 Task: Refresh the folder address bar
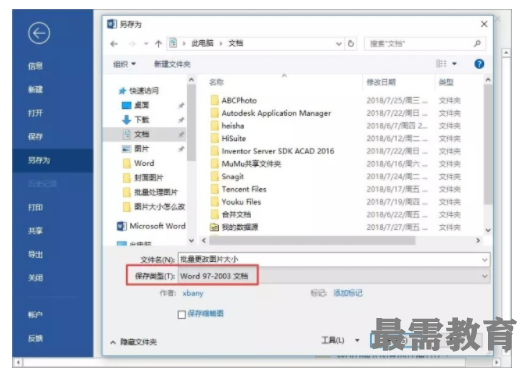(351, 43)
